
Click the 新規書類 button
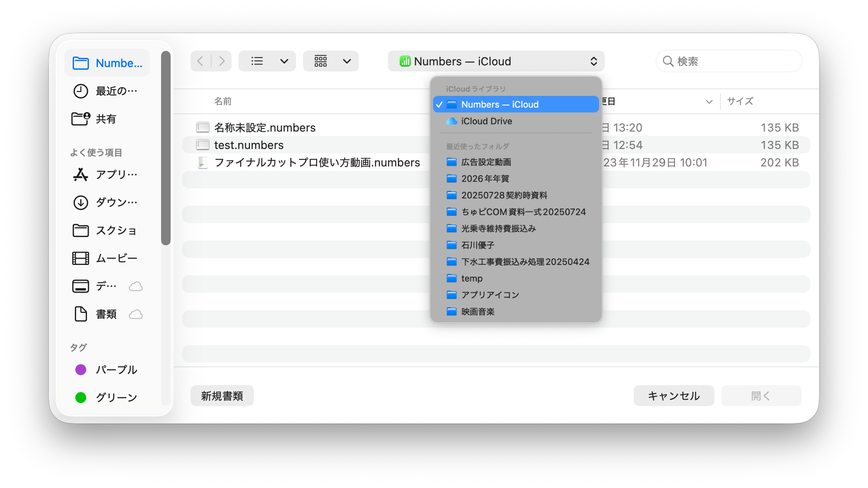coord(222,396)
